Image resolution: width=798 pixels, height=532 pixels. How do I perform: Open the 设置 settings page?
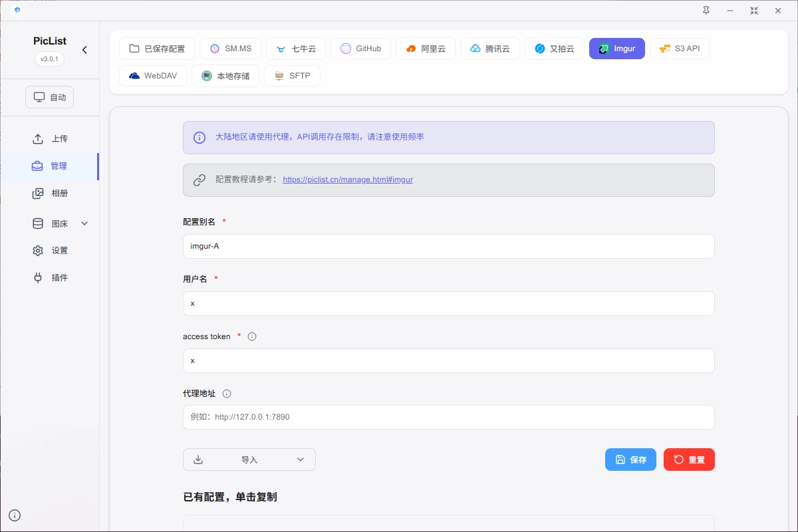click(x=50, y=251)
